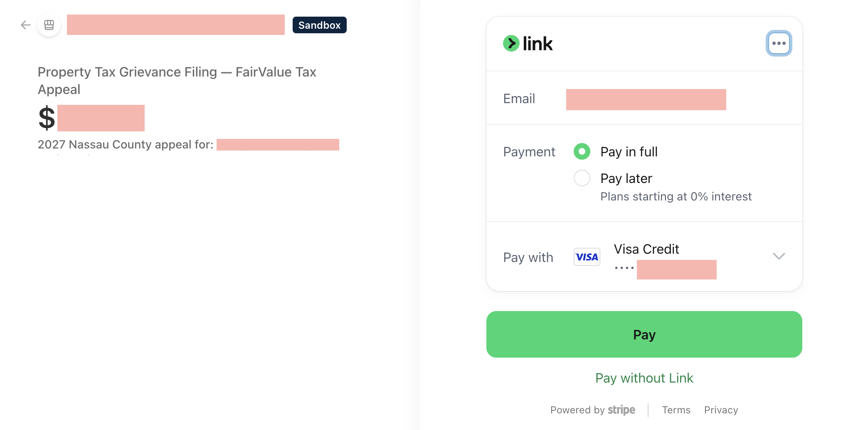Open the Terms link
The image size is (868, 430).
676,410
